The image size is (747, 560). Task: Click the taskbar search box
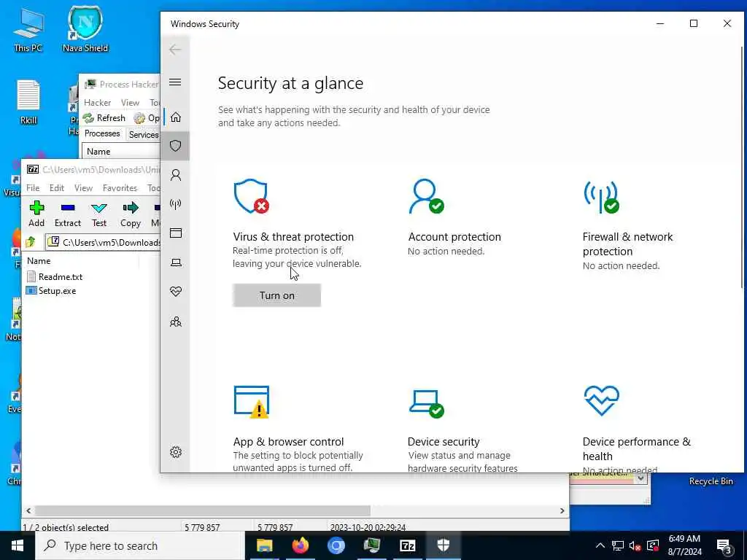140,545
